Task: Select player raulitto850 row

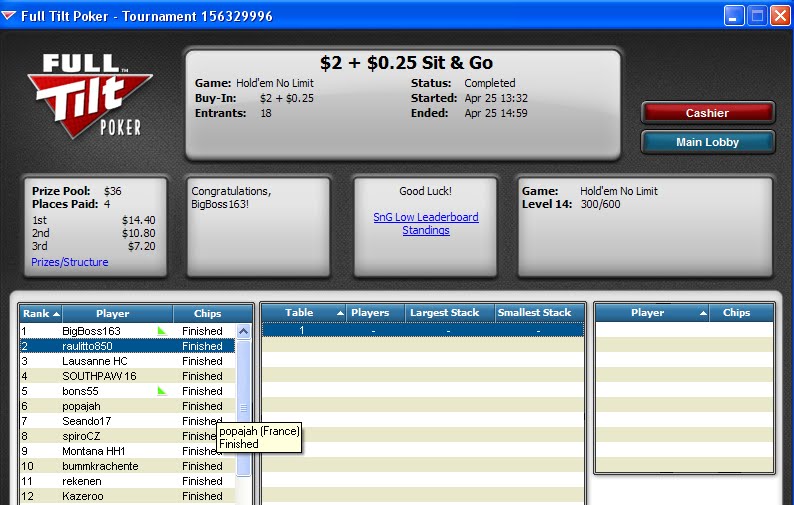Action: click(x=128, y=346)
